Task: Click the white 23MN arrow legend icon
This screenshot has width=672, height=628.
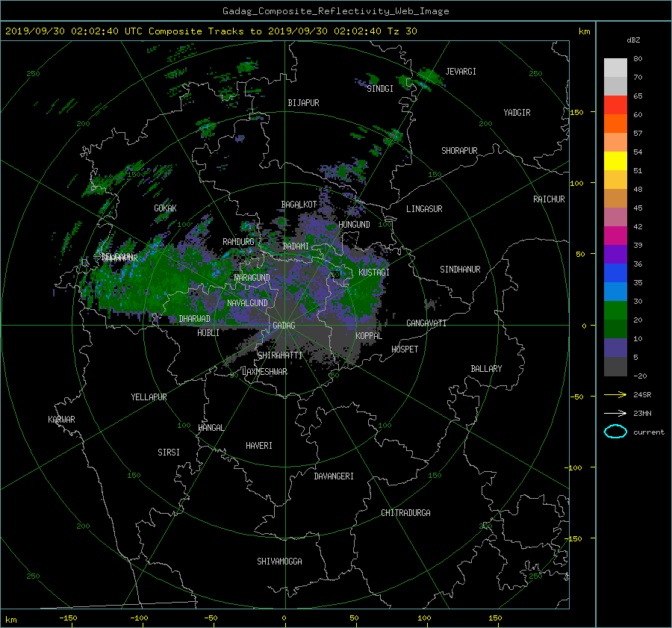Action: tap(615, 413)
